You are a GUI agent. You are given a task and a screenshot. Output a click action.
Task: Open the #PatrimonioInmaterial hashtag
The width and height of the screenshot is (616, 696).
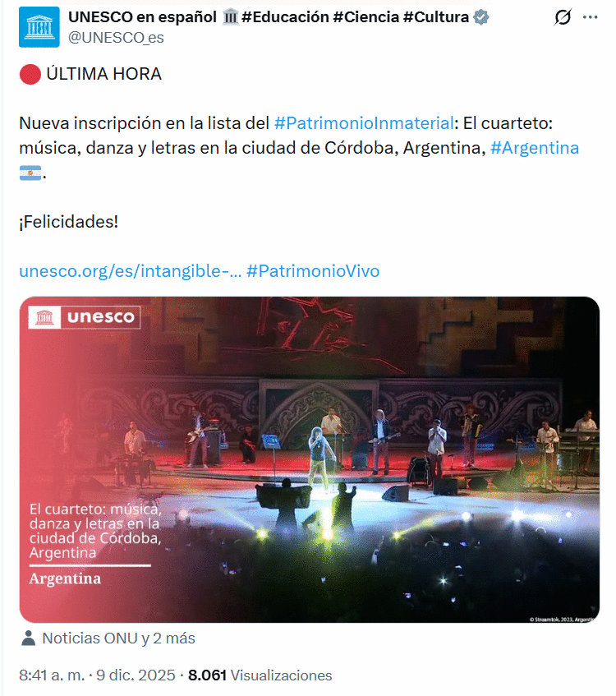[364, 123]
